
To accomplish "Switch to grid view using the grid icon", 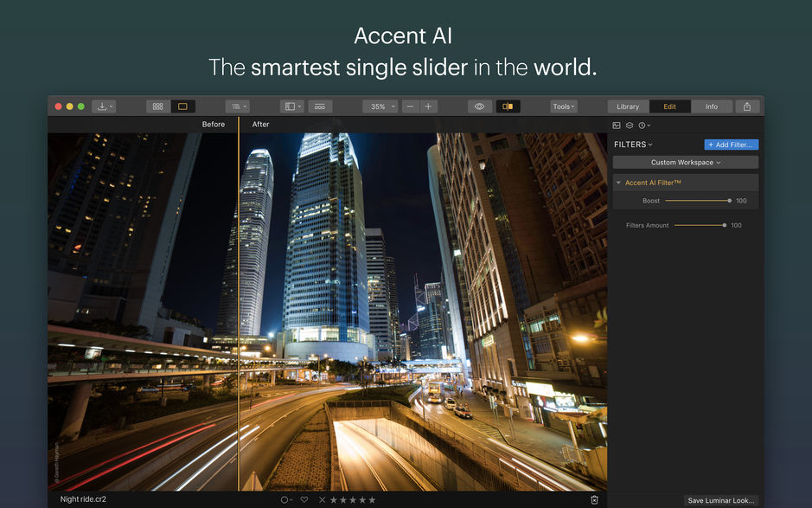I will 157,106.
